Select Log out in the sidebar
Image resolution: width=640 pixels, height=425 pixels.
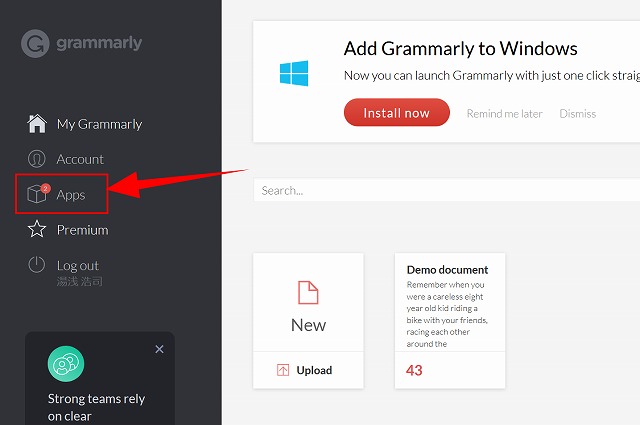78,266
